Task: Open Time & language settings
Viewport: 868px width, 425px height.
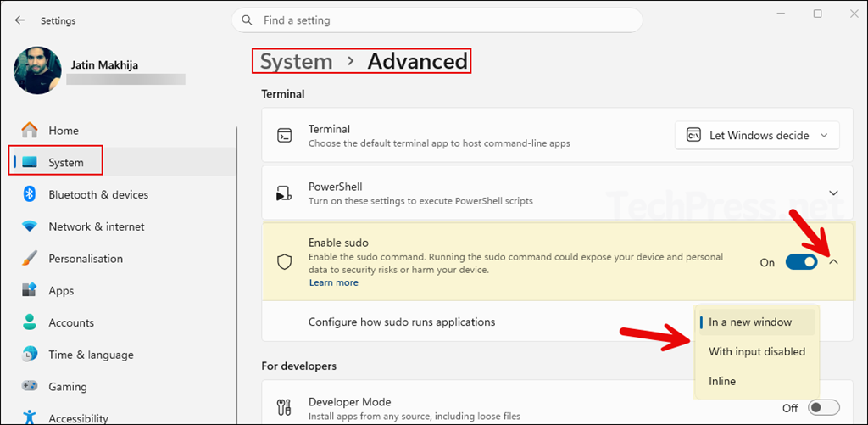Action: point(90,355)
